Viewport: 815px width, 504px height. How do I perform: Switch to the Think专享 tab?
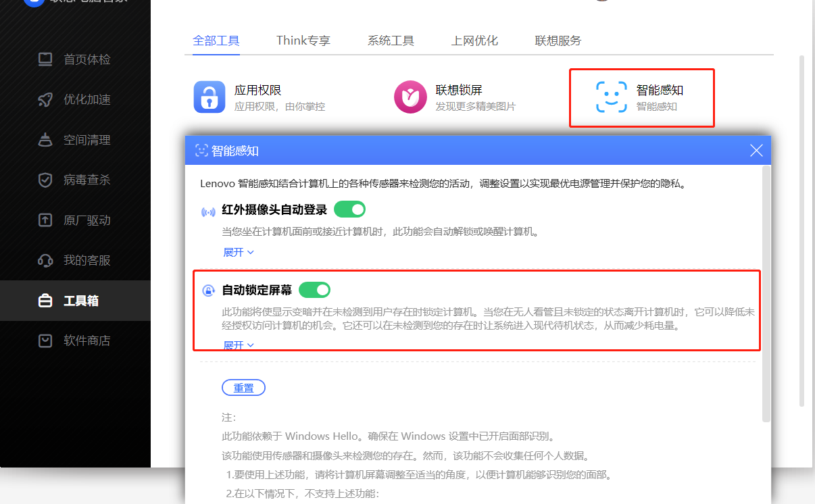click(x=303, y=41)
